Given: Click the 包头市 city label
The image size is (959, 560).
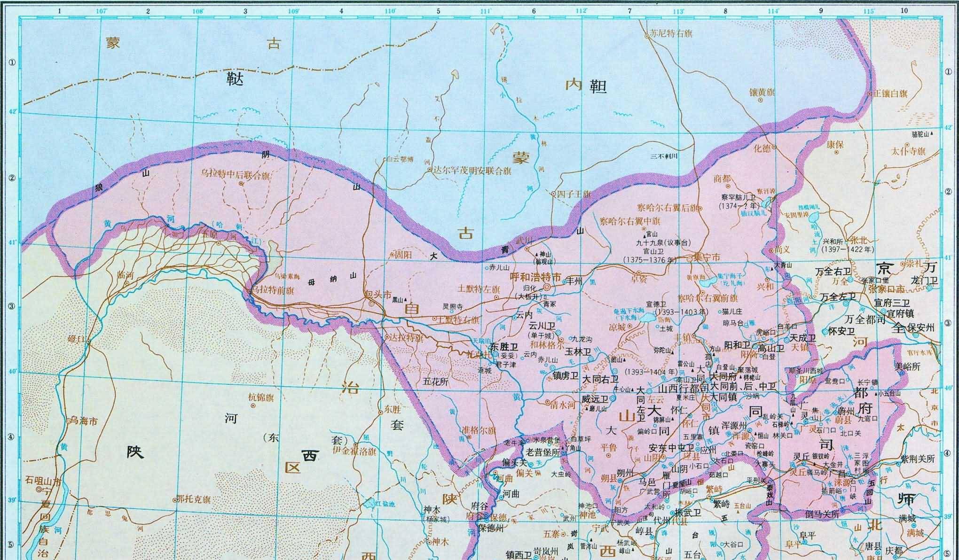Looking at the screenshot, I should [378, 295].
